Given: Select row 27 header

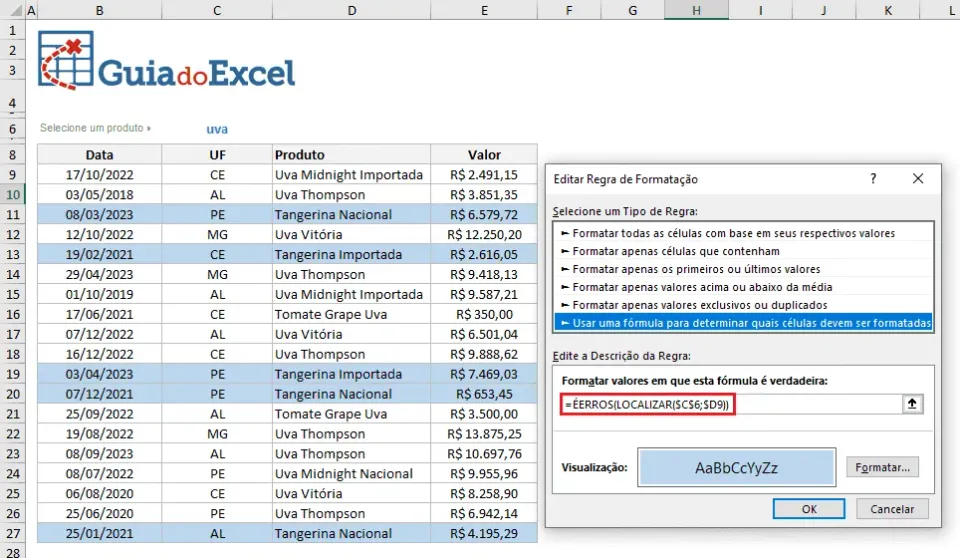Looking at the screenshot, I should pos(12,533).
